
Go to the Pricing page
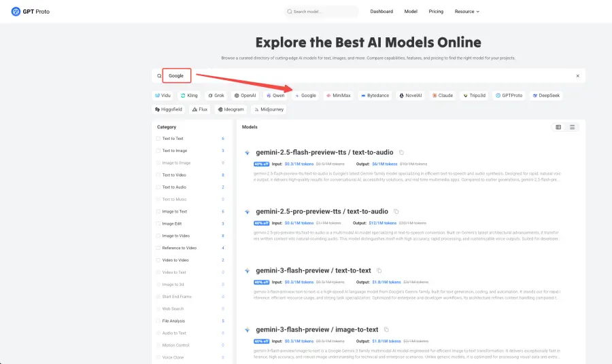pyautogui.click(x=436, y=12)
